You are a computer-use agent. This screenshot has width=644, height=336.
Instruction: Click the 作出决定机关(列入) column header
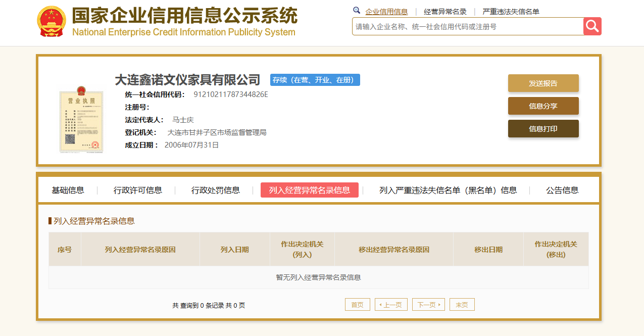point(302,249)
